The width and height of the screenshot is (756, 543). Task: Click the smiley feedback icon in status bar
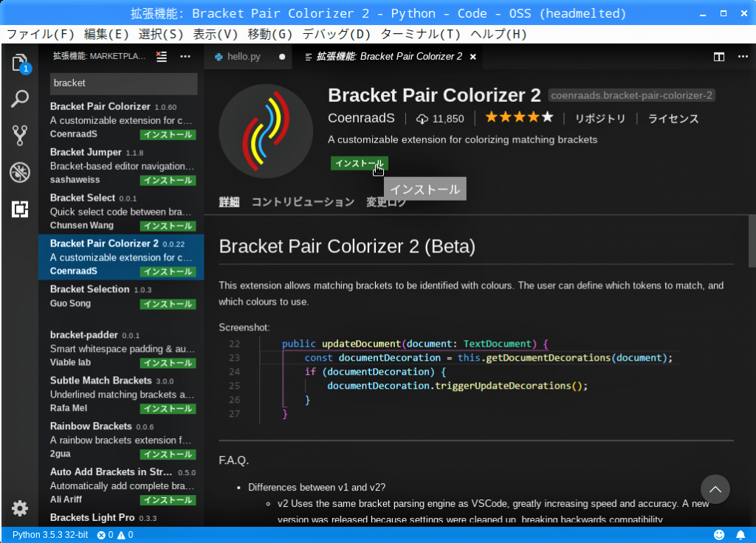pos(719,535)
